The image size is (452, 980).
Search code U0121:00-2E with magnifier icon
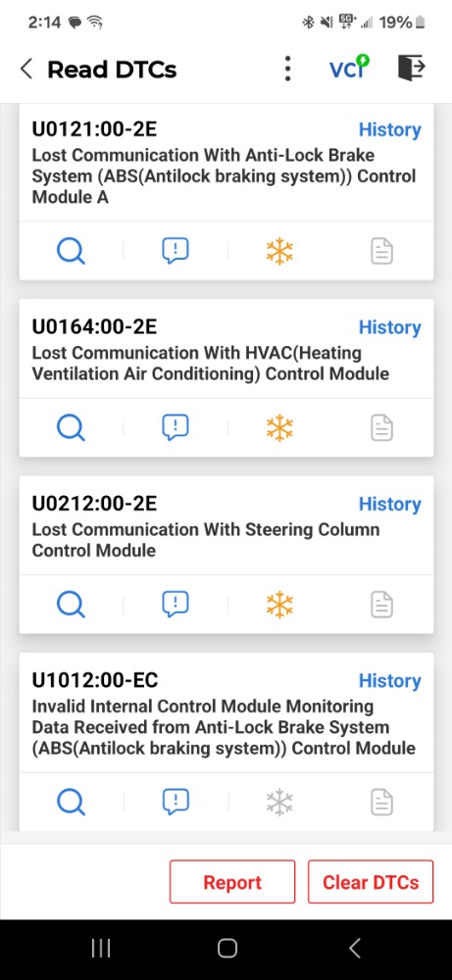71,251
